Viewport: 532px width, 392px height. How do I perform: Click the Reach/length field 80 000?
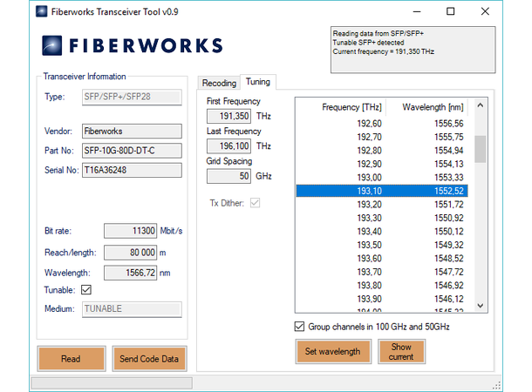[130, 253]
